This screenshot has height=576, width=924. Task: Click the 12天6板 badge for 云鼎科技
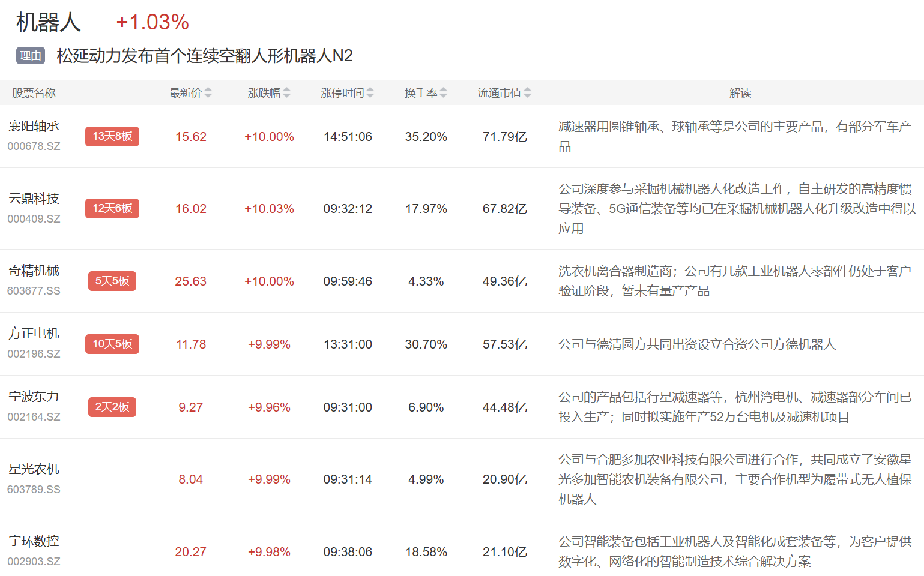coord(112,208)
